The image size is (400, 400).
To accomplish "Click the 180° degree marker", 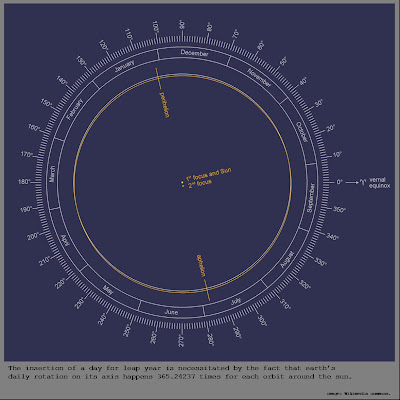I will point(24,182).
